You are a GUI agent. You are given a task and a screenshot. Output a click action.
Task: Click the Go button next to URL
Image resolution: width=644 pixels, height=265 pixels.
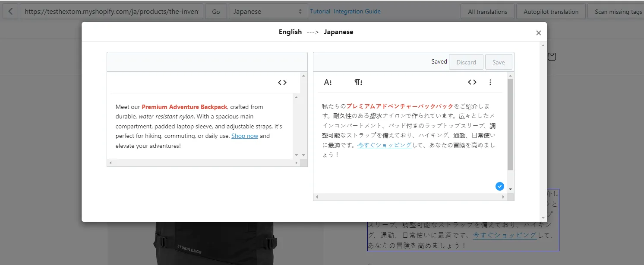click(216, 12)
